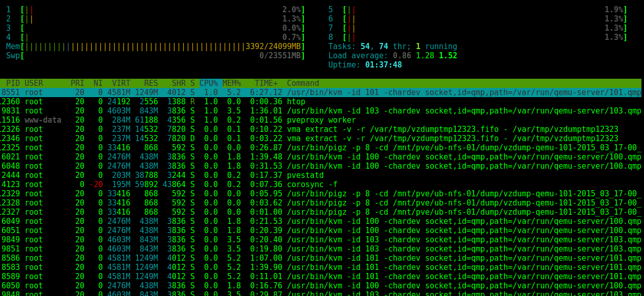The image size is (644, 296).
Task: Select the corosync -f process row
Action: (x=205, y=184)
